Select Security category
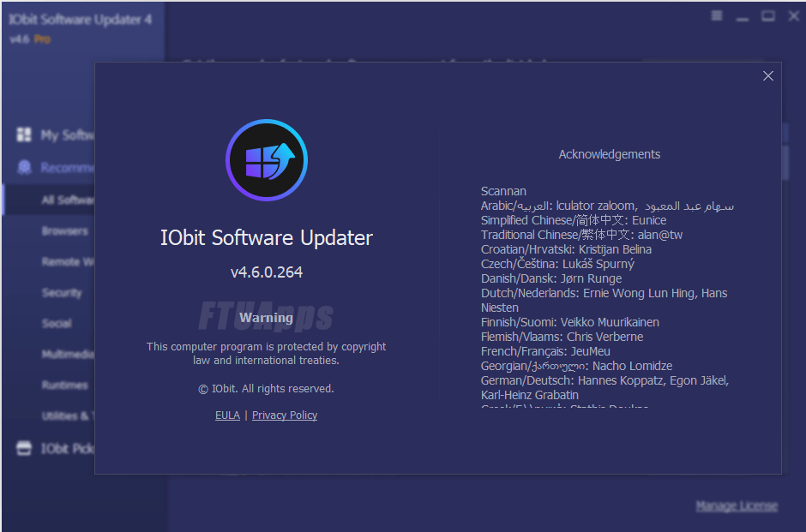 pos(62,293)
